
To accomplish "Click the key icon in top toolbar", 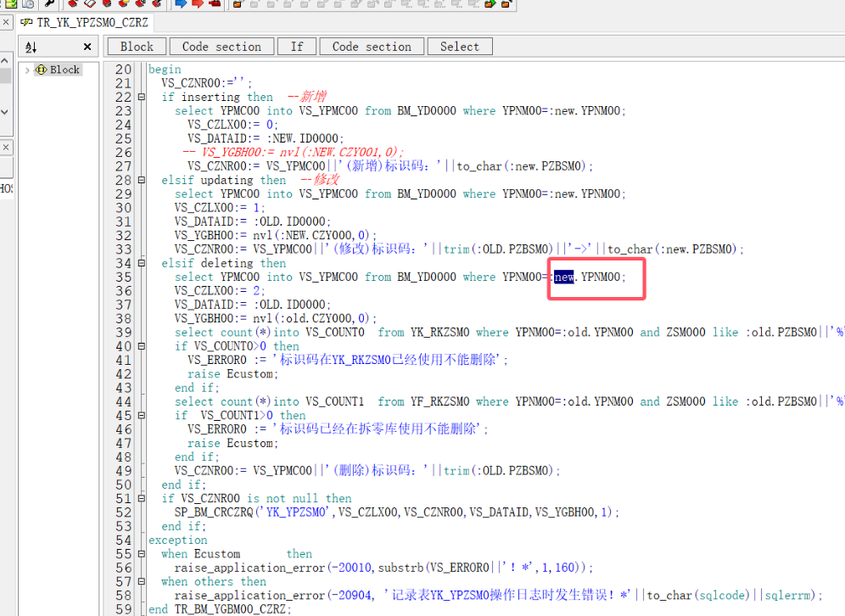I will click(49, 3).
